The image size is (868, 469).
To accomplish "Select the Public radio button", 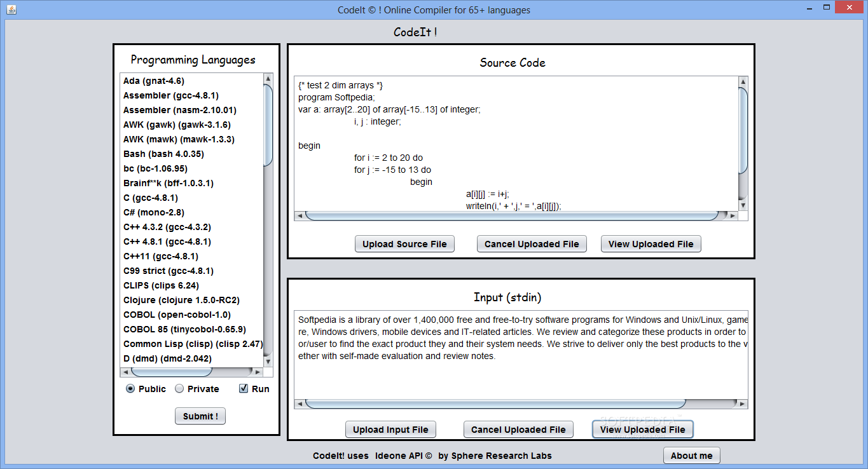I will pyautogui.click(x=130, y=389).
